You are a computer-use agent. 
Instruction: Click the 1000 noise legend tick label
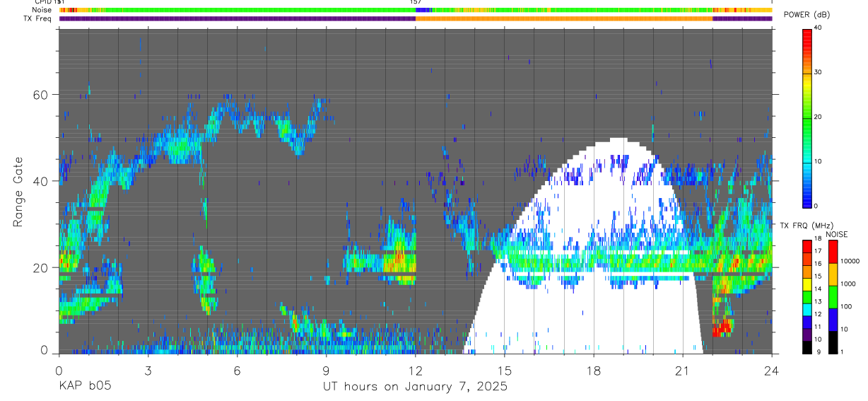(x=848, y=284)
